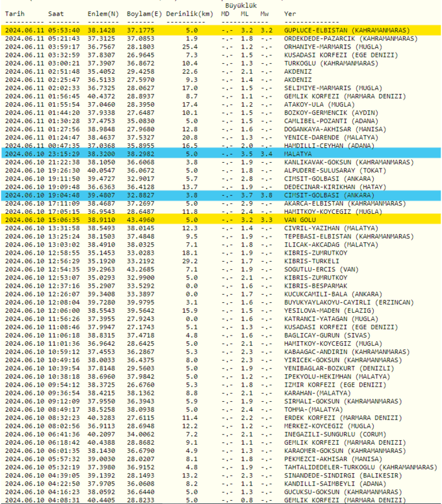The height and width of the screenshot is (504, 442).
Task: Click the Saat column header
Action: (55, 13)
